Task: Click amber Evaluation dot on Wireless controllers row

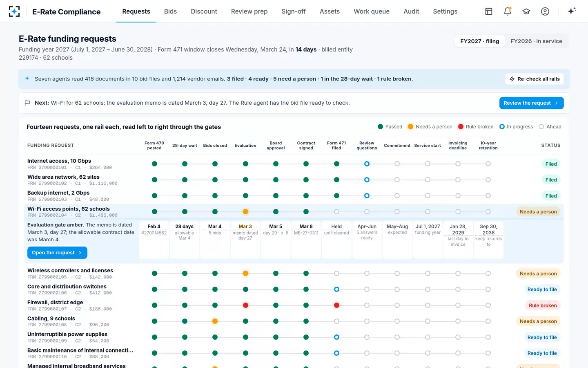Action: [245, 274]
